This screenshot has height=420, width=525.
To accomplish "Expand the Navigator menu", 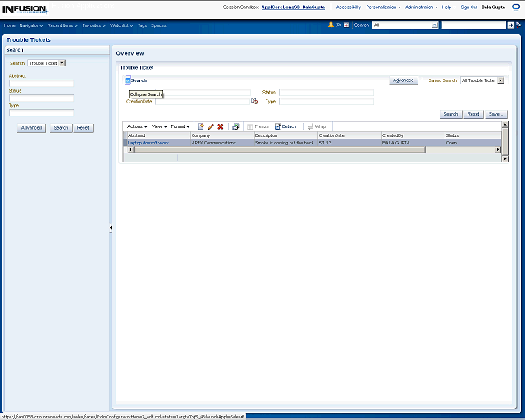I will pos(31,25).
